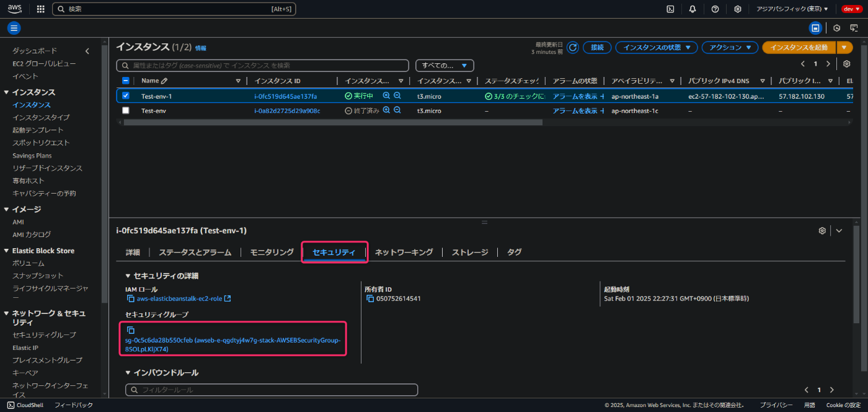Click the instance search filter field
Image resolution: width=868 pixels, height=412 pixels.
coord(263,65)
